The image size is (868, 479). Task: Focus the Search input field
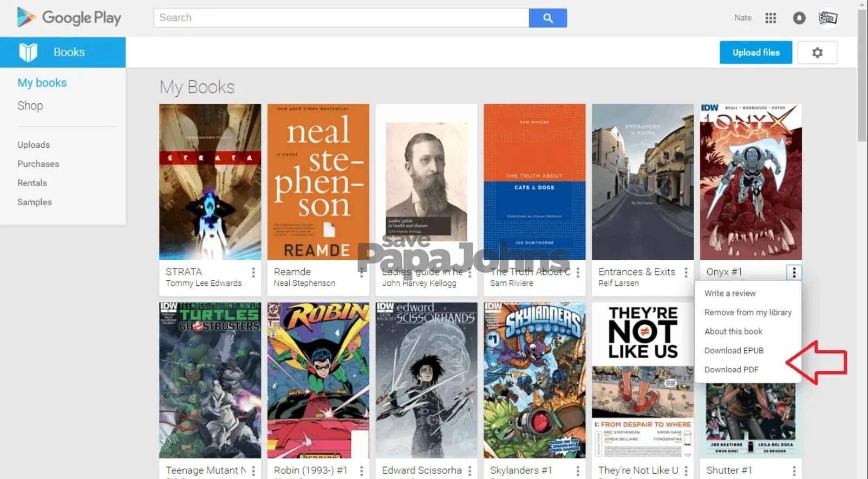pos(341,18)
